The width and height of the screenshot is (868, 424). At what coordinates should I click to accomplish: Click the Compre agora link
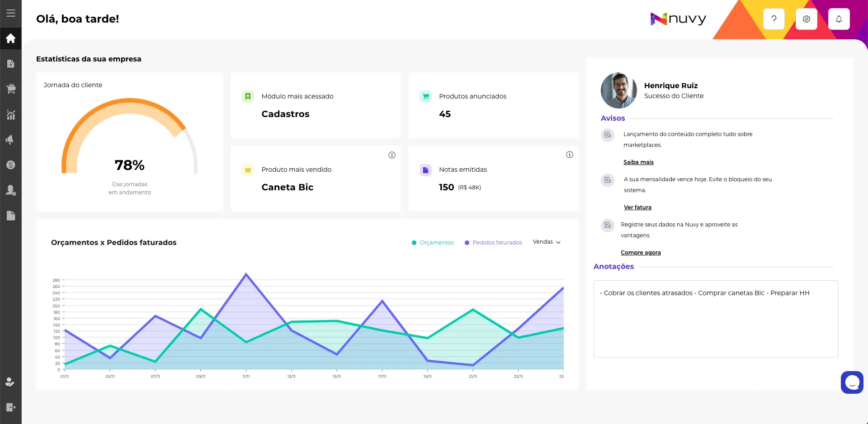click(641, 253)
